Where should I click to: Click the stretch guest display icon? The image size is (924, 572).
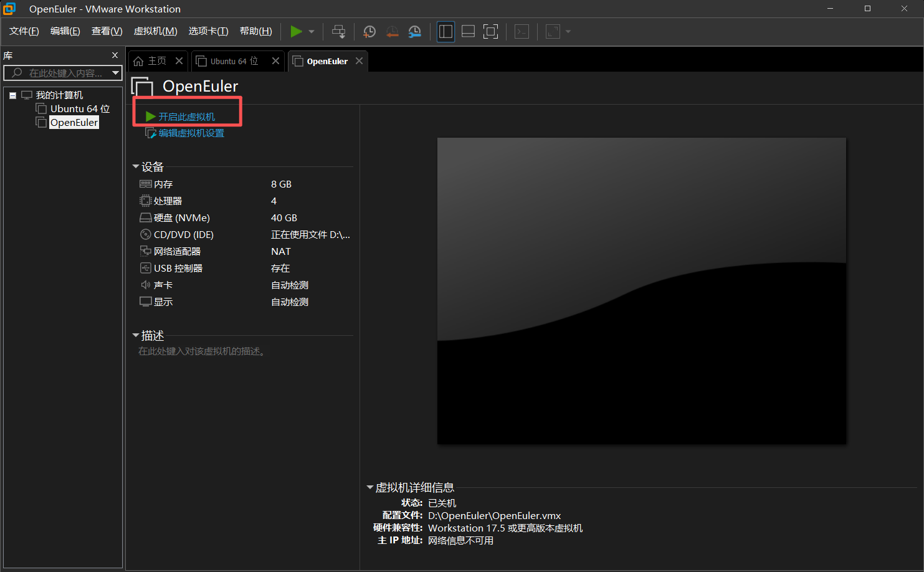tap(553, 31)
